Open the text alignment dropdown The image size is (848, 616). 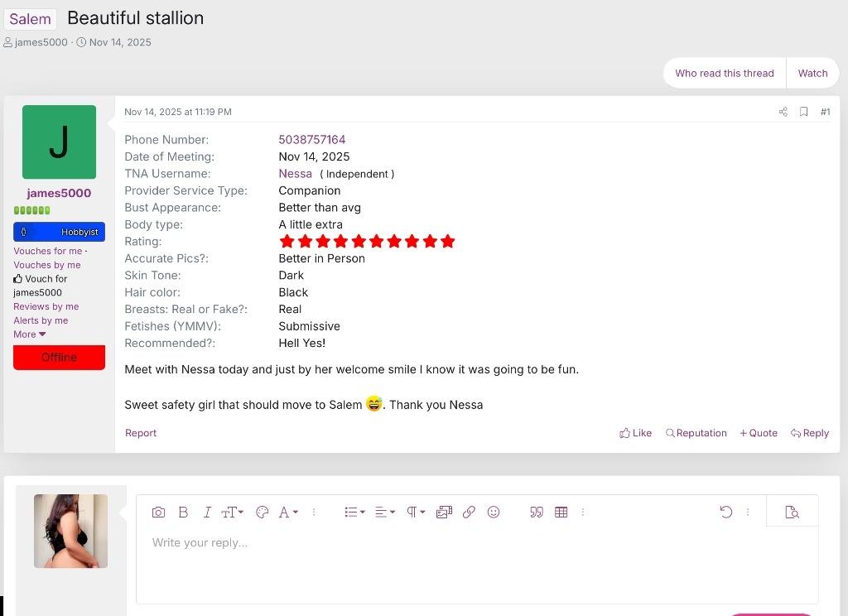click(385, 513)
